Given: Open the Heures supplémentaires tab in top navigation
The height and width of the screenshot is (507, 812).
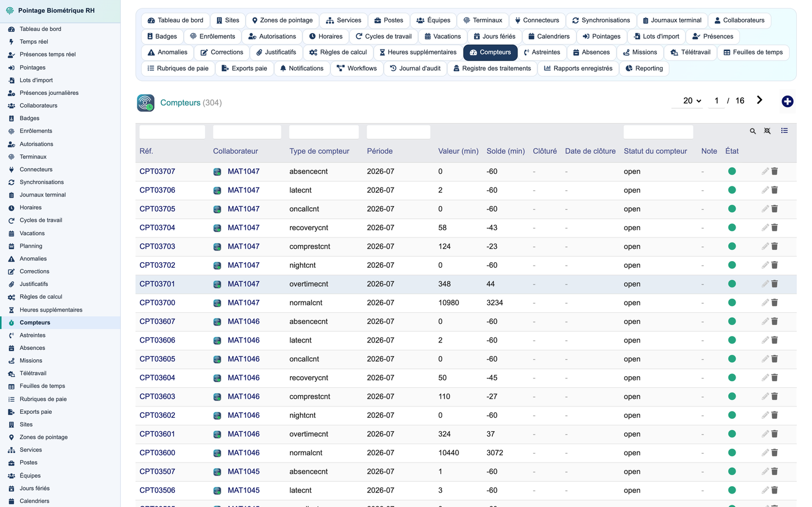Looking at the screenshot, I should pos(418,52).
